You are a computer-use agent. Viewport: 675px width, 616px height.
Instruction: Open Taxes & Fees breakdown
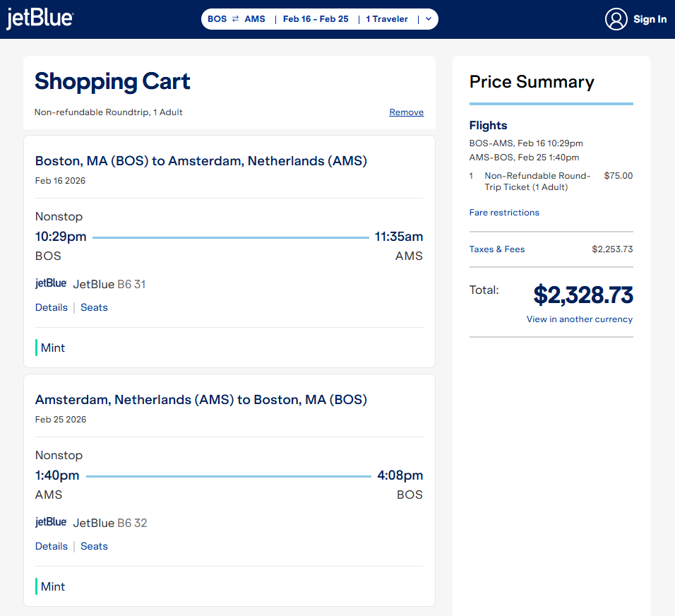click(497, 249)
